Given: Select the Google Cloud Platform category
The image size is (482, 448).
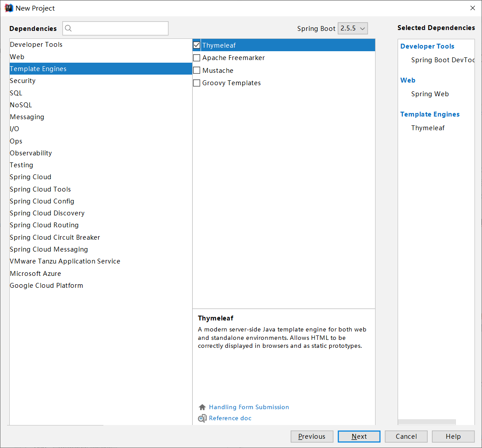Looking at the screenshot, I should point(101,286).
